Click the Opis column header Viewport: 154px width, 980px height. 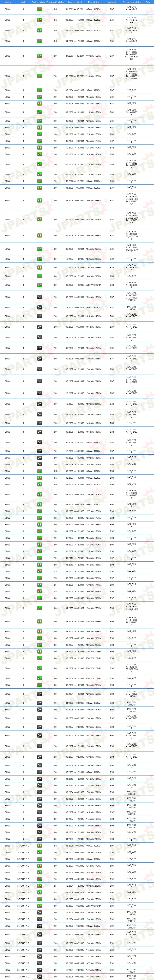pos(148,2)
